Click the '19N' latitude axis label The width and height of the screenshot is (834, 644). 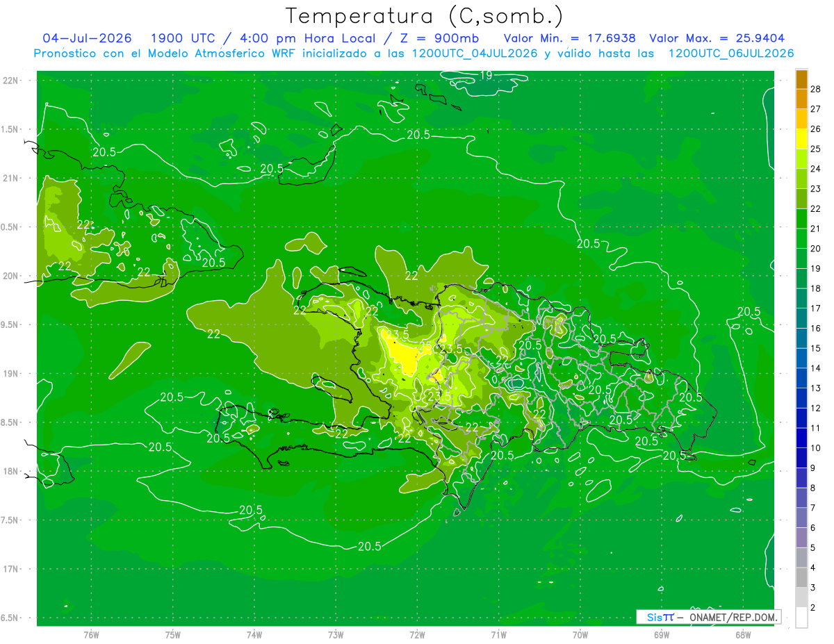point(11,374)
